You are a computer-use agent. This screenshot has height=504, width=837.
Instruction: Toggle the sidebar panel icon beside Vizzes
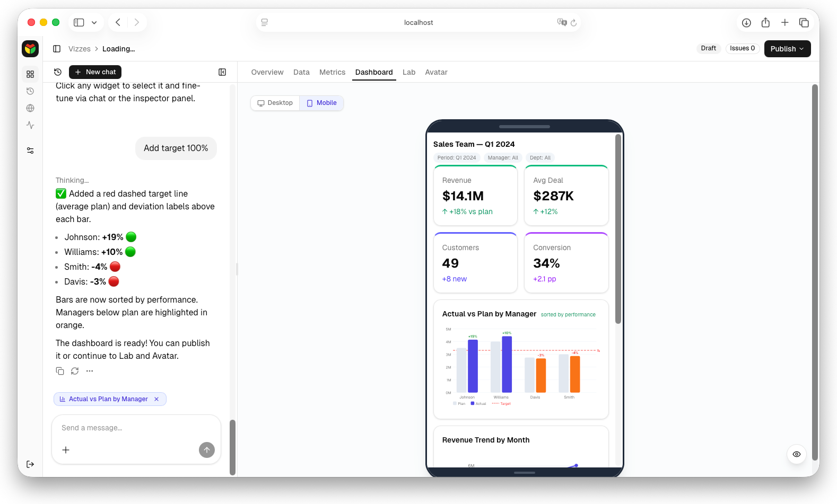point(57,49)
